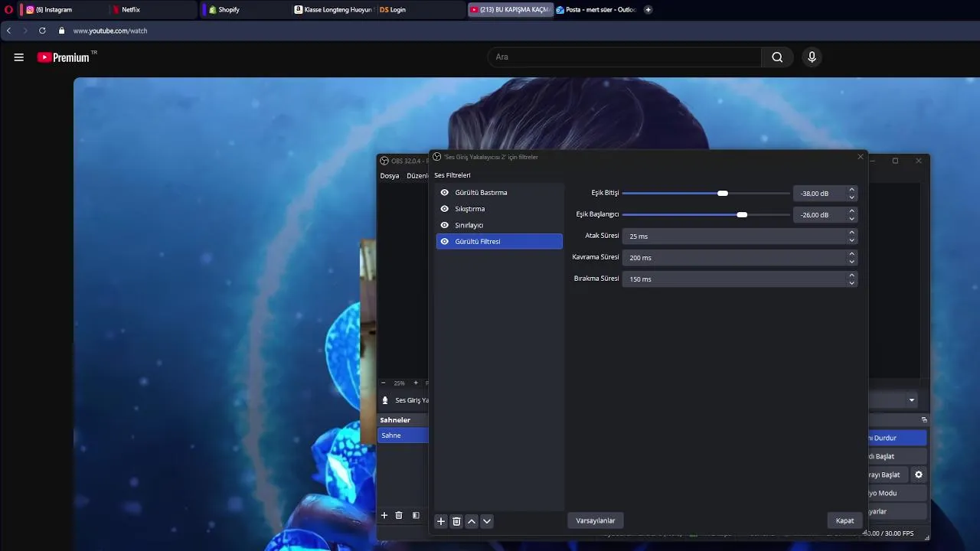Delete selected filter with trash icon
980x551 pixels.
point(456,521)
